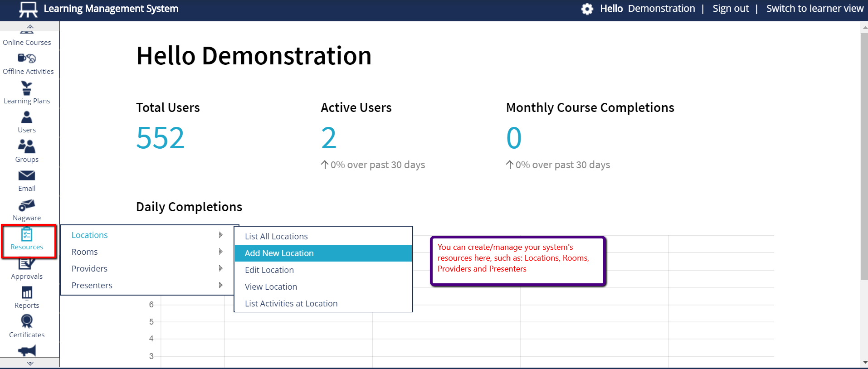Click the Sign out link
This screenshot has width=868, height=369.
pos(731,9)
